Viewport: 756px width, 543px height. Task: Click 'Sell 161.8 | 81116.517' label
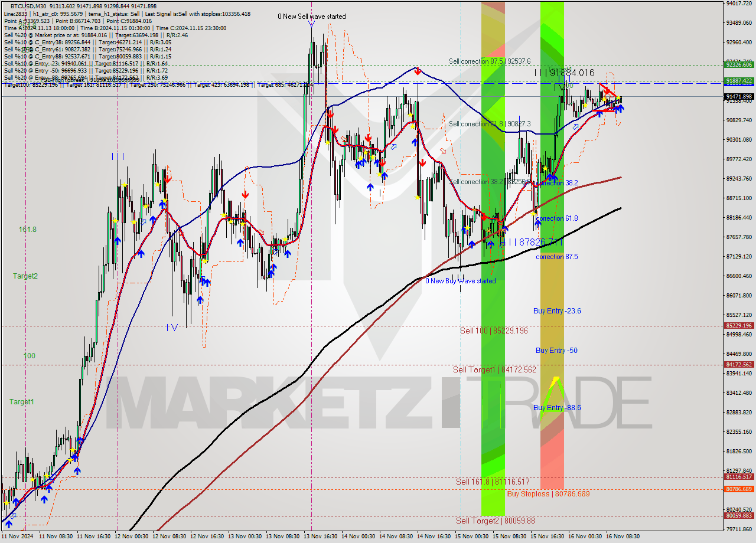(493, 482)
